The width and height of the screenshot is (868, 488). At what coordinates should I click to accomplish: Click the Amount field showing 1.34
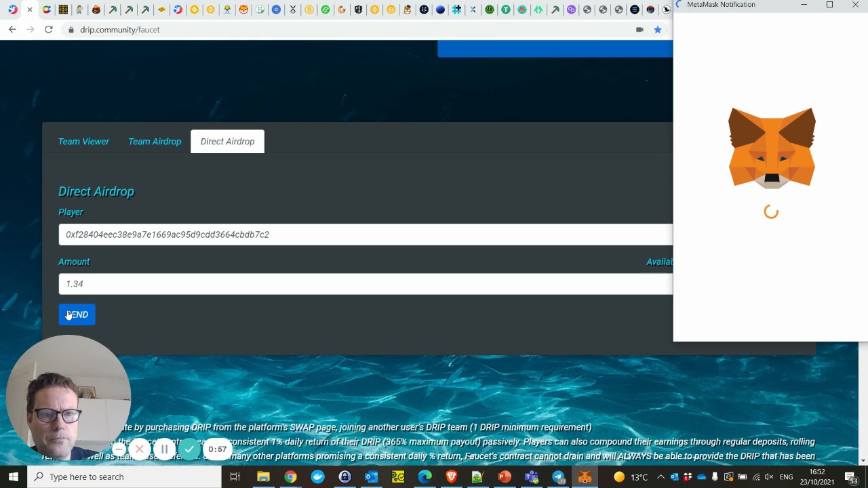click(366, 284)
